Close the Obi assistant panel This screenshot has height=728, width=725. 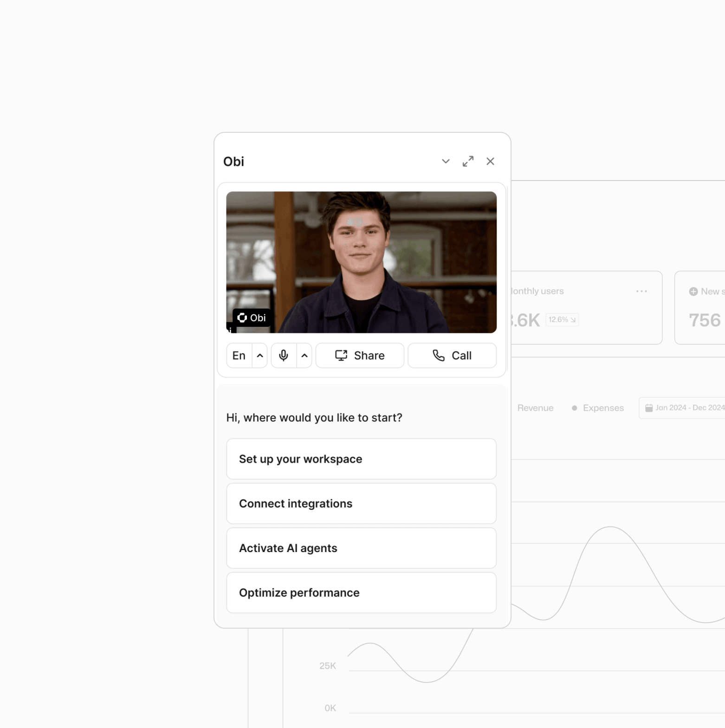coord(490,162)
